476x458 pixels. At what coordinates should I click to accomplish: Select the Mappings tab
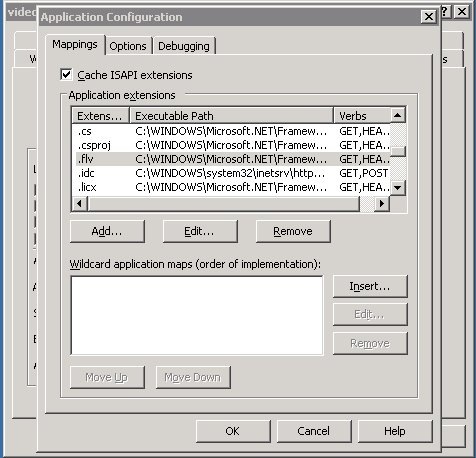click(75, 44)
